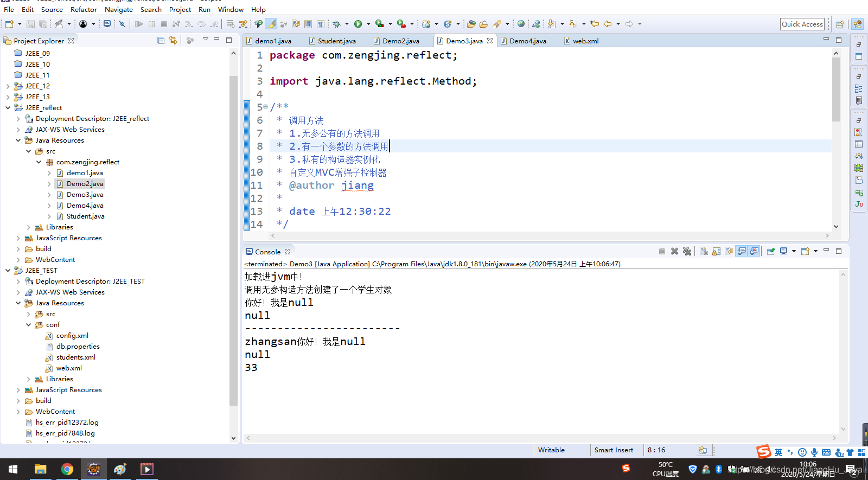Viewport: 868px width, 480px height.
Task: Open the Display Selected Console dropdown arrow
Action: pyautogui.click(x=794, y=251)
